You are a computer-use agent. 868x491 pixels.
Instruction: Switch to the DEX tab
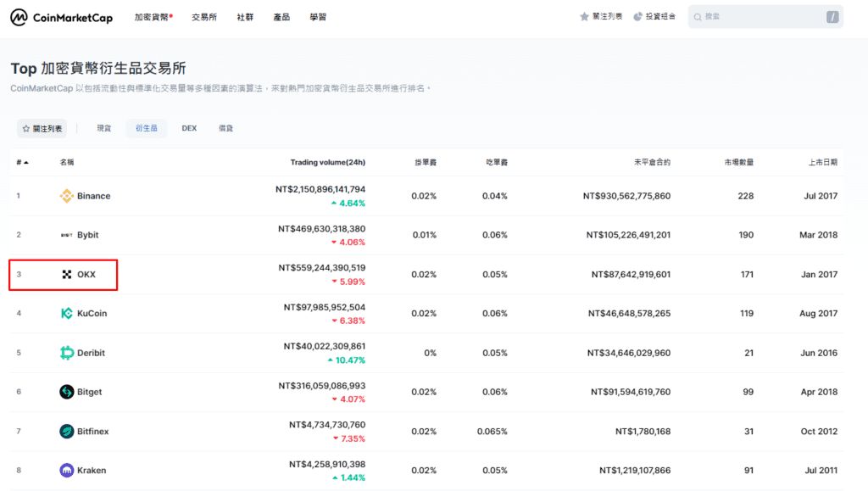[189, 128]
